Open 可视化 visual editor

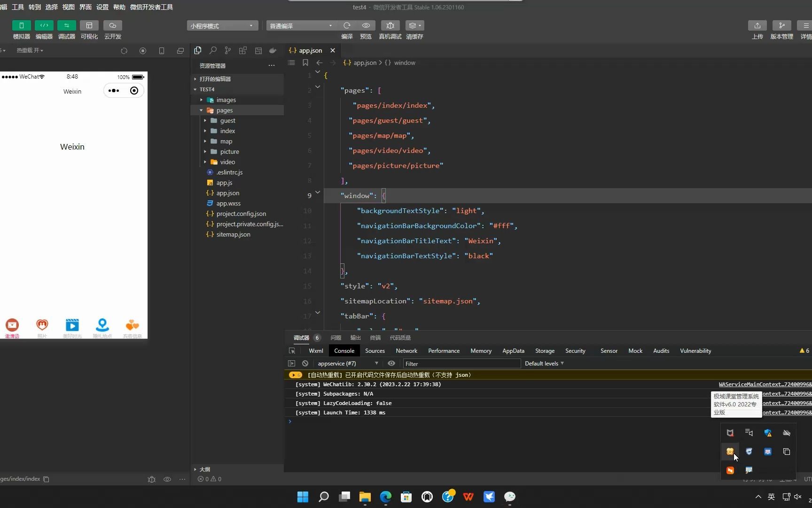point(89,25)
